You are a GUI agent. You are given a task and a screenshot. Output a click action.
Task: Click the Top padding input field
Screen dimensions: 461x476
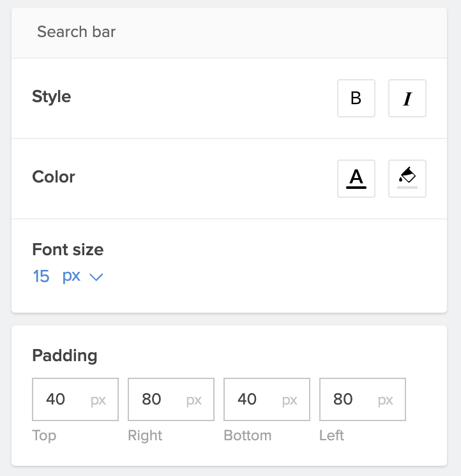pyautogui.click(x=75, y=399)
